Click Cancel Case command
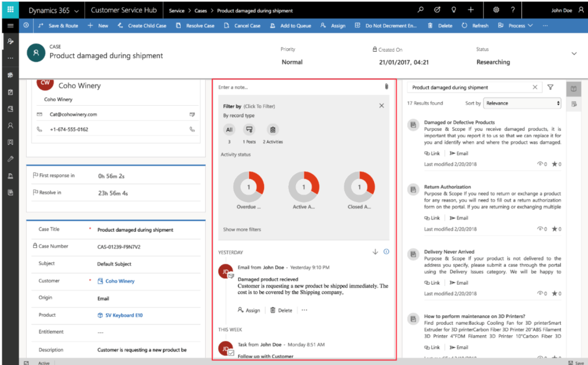The image size is (588, 365). click(242, 26)
